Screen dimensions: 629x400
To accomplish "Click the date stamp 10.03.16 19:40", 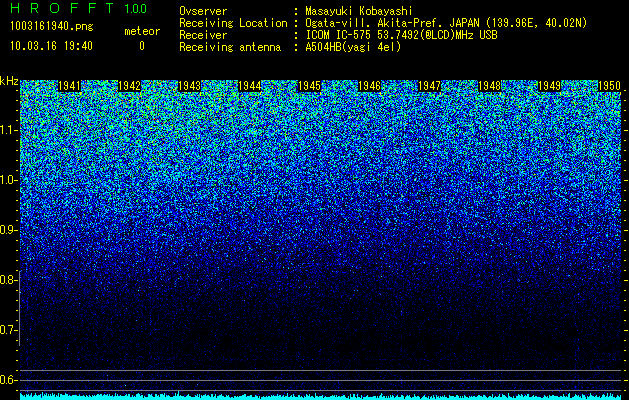I will 52,46.
